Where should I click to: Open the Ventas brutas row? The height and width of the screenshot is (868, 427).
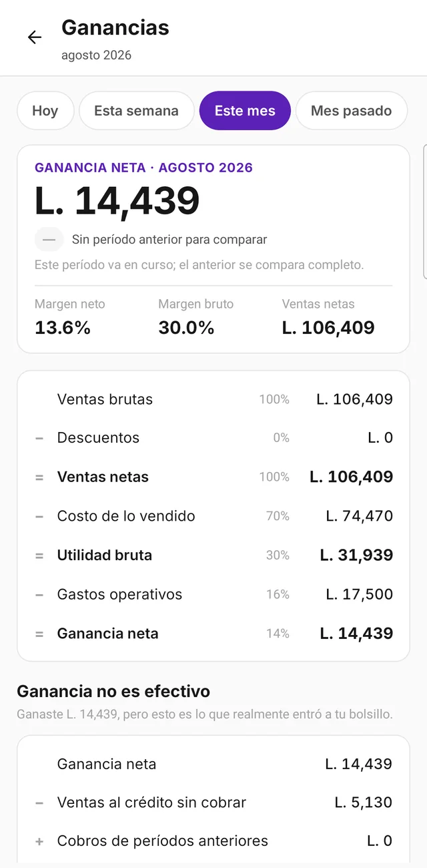tap(213, 399)
